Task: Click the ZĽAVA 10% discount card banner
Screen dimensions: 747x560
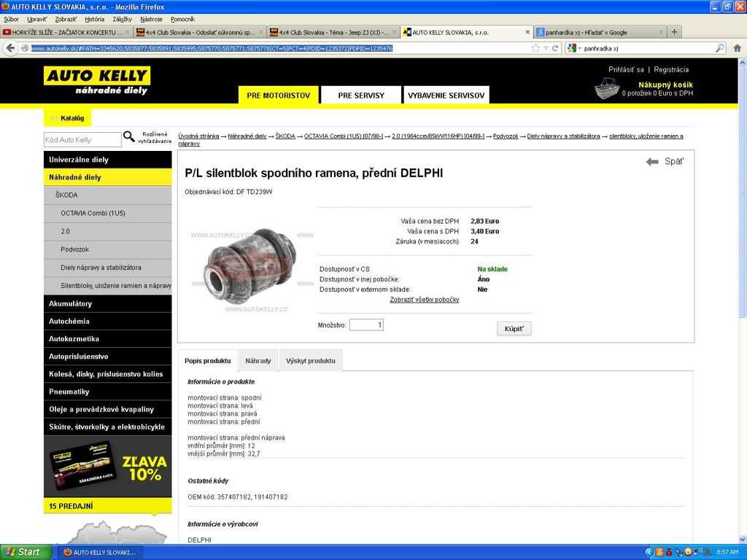Action: 108,467
